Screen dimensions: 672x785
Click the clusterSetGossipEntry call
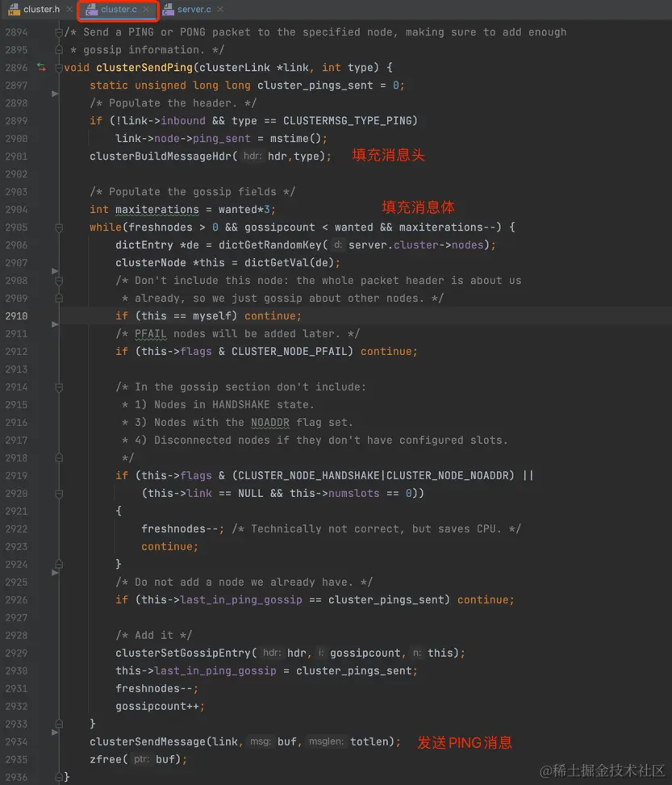[x=183, y=653]
